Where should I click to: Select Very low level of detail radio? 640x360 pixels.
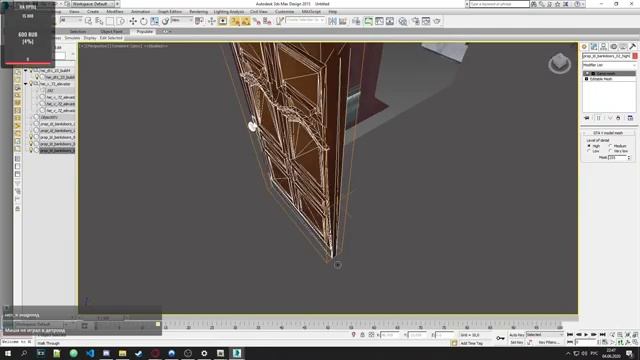(x=611, y=151)
